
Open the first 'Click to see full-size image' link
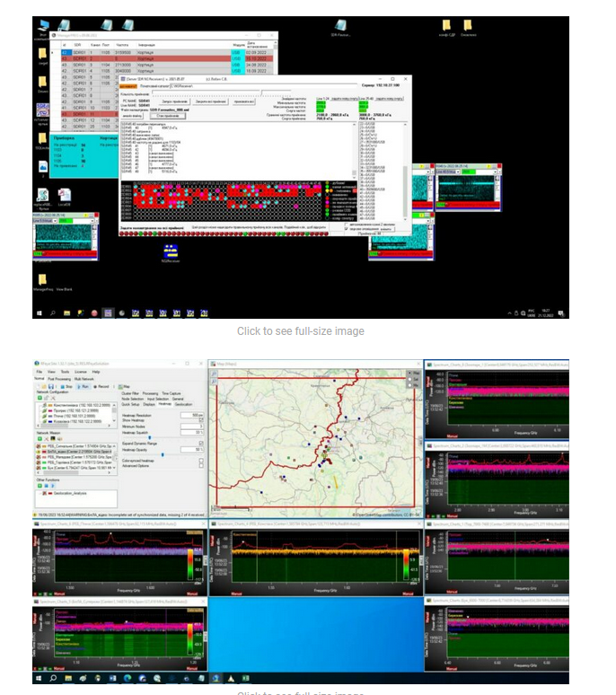[301, 331]
